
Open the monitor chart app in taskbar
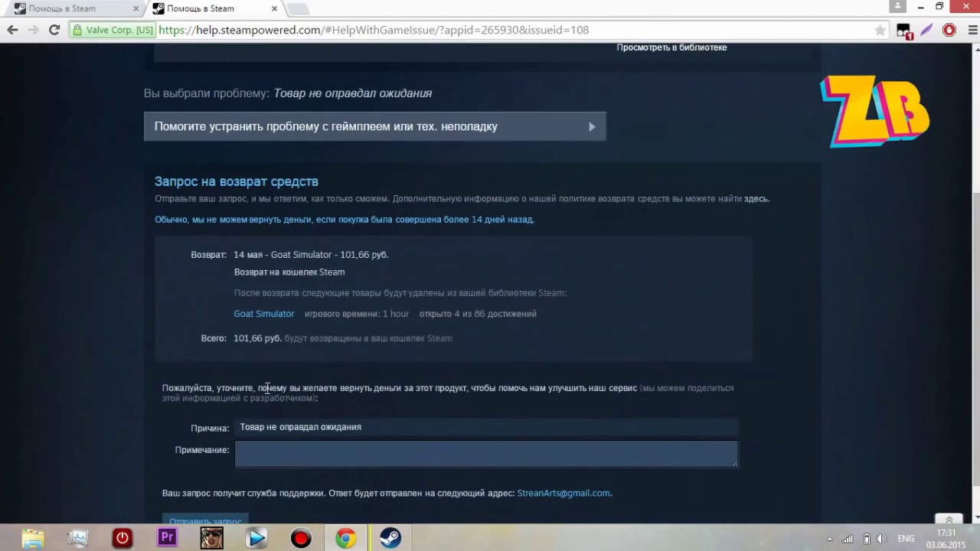point(77,538)
